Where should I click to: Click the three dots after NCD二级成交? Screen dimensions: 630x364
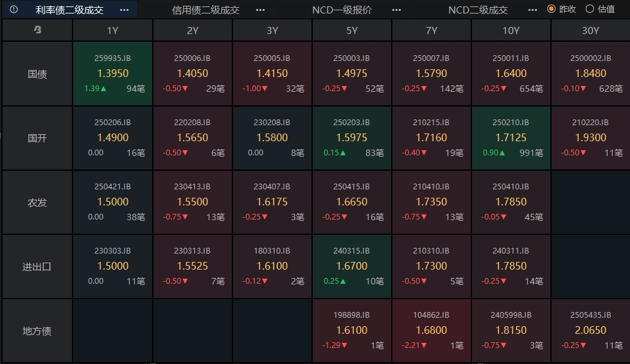(533, 10)
